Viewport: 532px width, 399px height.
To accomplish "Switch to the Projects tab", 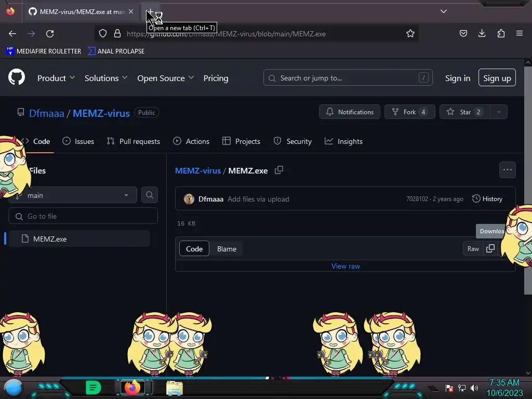I will [241, 141].
